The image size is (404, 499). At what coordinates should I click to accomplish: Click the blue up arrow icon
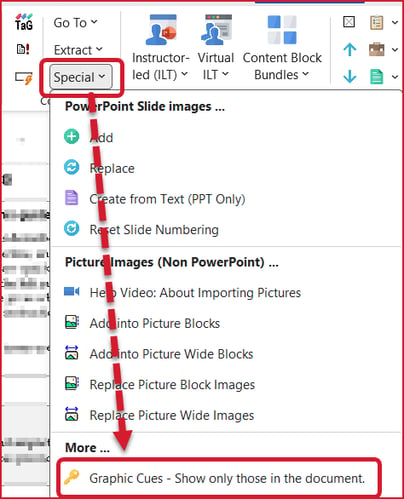pos(350,50)
